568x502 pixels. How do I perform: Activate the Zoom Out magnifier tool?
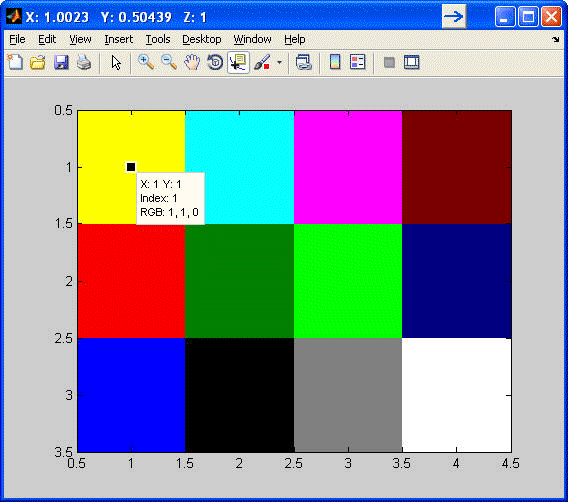click(x=168, y=63)
